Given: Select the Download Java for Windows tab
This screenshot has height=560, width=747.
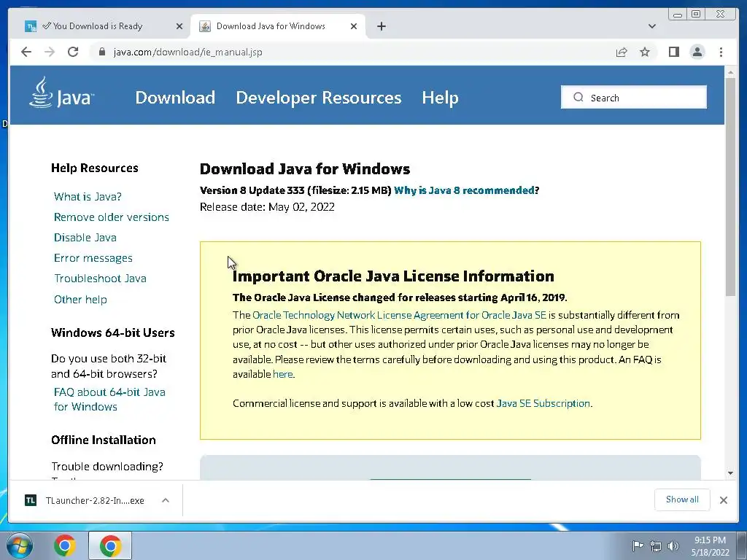Looking at the screenshot, I should click(x=271, y=26).
